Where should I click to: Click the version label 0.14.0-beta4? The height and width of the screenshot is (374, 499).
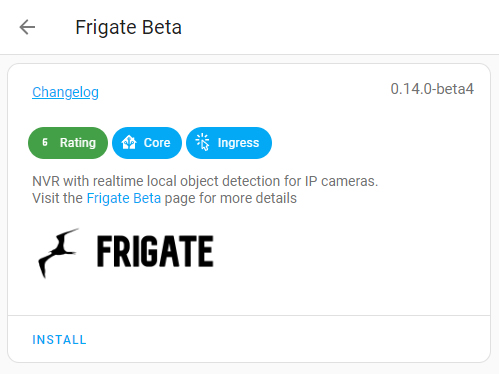432,89
